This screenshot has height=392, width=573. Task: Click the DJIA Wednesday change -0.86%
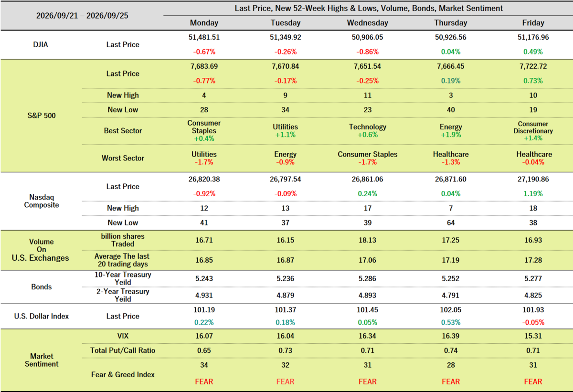coord(368,52)
